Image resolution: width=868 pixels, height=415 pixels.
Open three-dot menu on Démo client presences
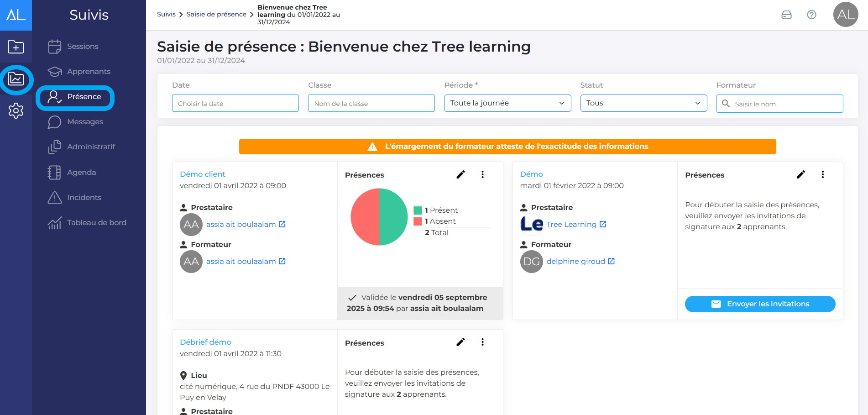(482, 174)
